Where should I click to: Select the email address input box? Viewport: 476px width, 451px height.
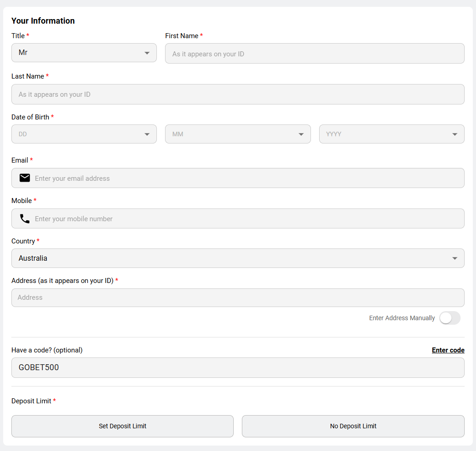(x=246, y=178)
